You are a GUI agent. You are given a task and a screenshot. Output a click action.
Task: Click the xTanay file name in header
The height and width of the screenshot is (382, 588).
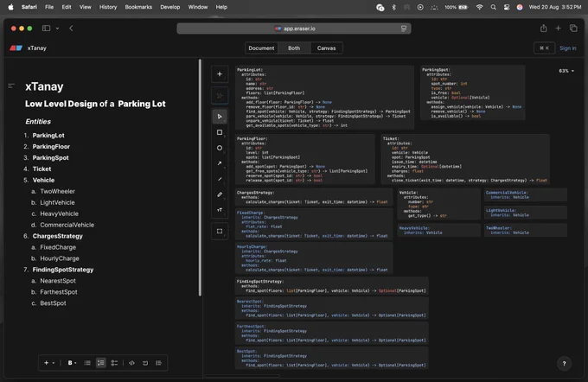click(36, 48)
